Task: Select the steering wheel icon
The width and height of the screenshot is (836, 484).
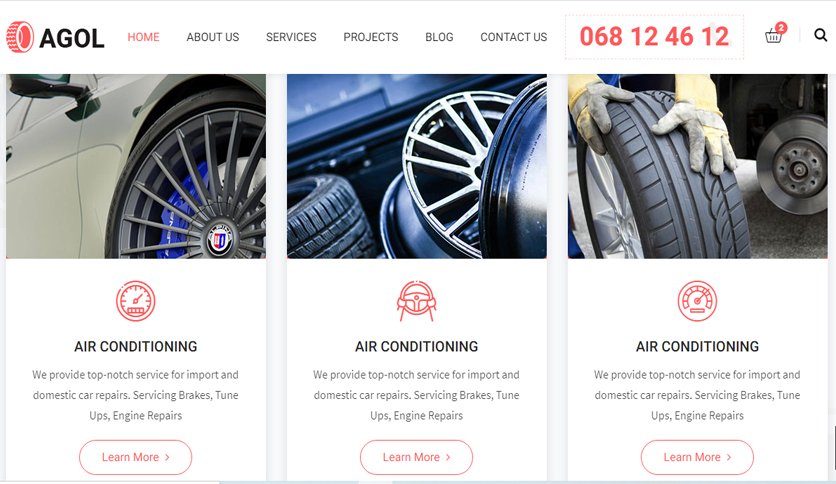Action: pos(416,301)
